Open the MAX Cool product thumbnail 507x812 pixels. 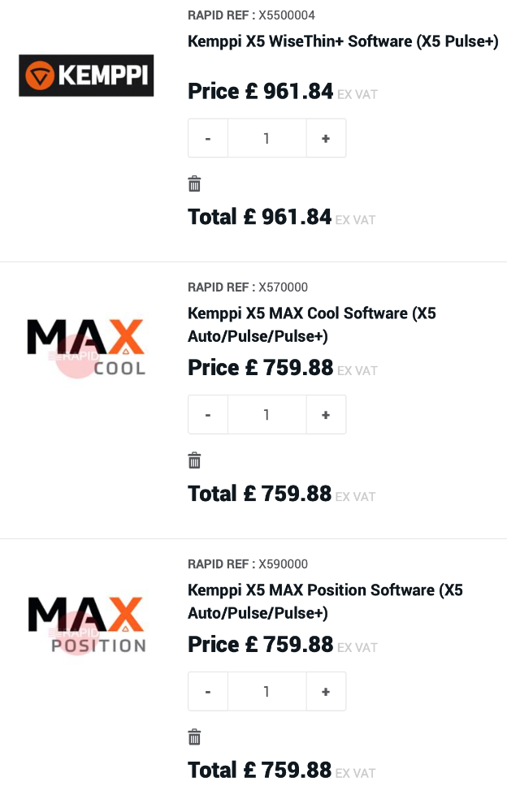click(x=86, y=348)
